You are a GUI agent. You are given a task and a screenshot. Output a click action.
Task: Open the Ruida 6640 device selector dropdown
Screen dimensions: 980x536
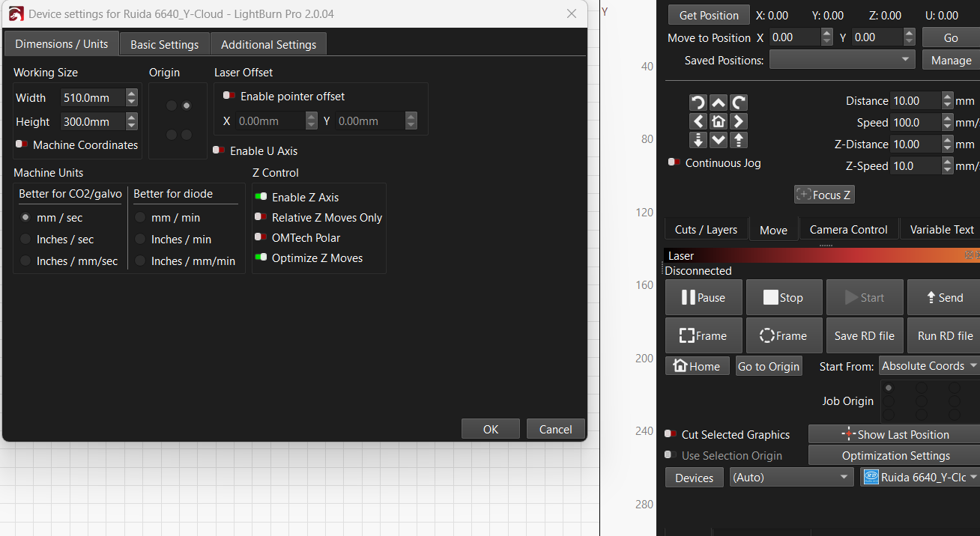(x=921, y=478)
